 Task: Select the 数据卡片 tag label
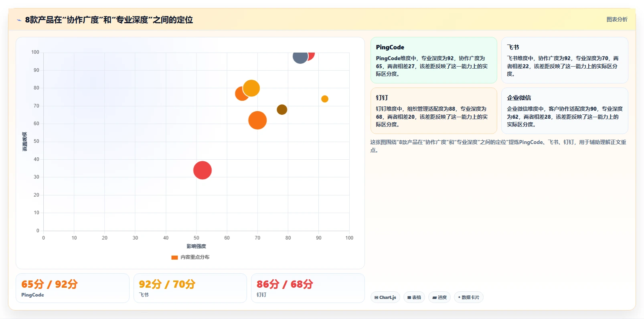coord(470,297)
